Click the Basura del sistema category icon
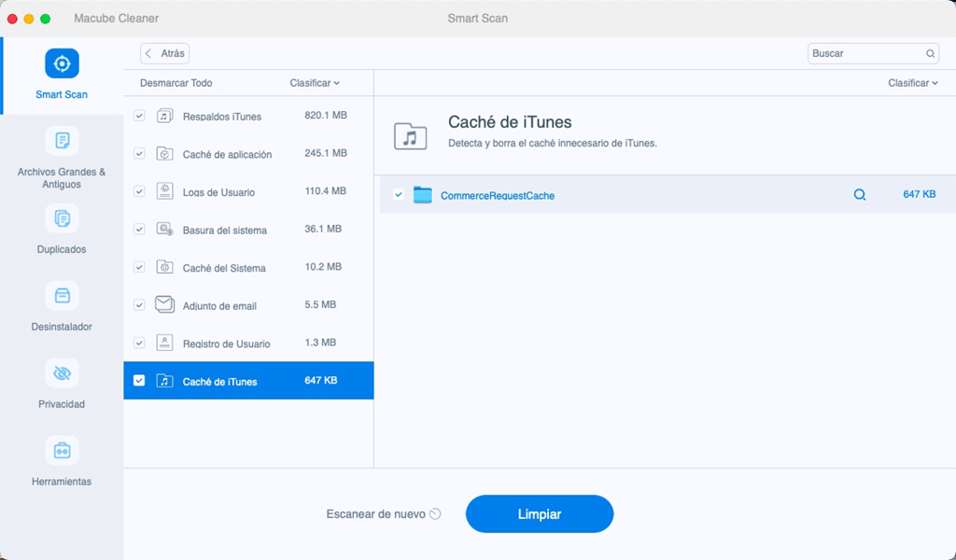The height and width of the screenshot is (560, 956). tap(164, 229)
